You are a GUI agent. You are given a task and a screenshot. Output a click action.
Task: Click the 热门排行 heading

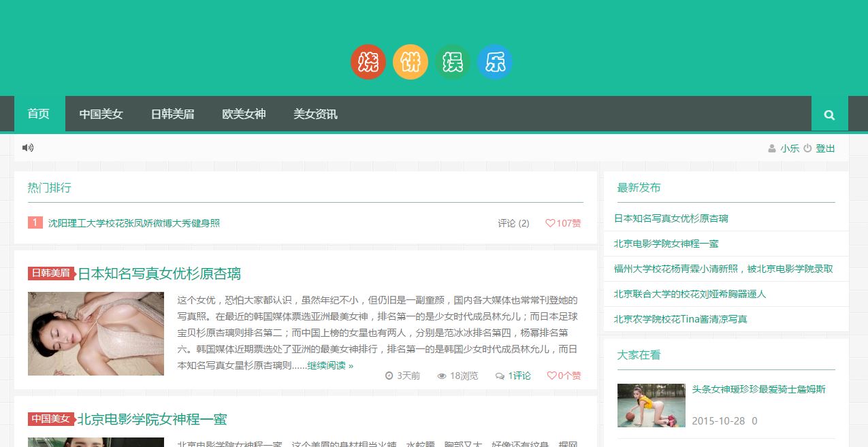point(49,188)
